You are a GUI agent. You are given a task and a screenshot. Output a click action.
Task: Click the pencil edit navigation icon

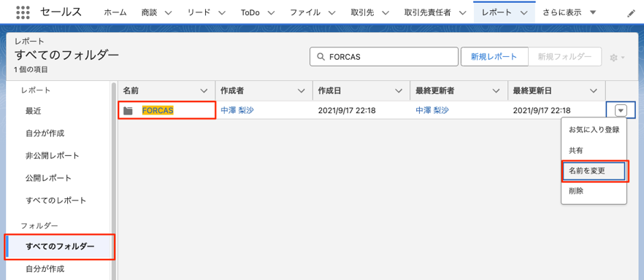tap(631, 13)
